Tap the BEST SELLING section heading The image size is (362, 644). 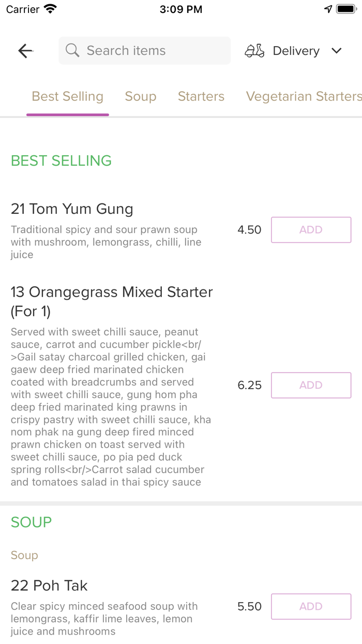pos(61,160)
